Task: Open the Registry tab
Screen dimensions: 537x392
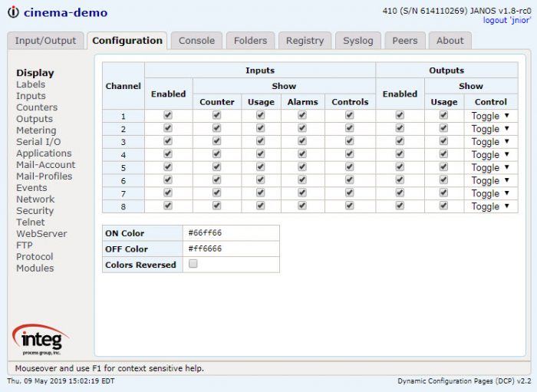Action: tap(305, 41)
